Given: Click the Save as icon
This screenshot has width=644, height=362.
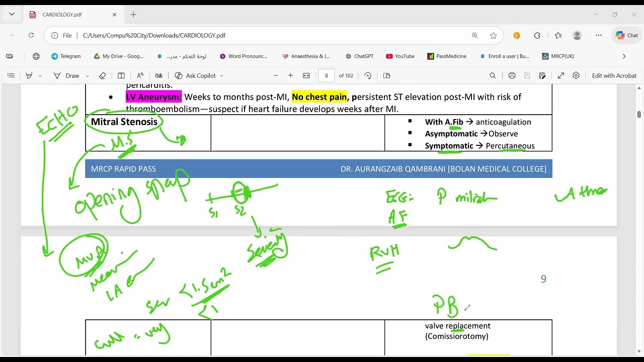Looking at the screenshot, I should [x=542, y=75].
